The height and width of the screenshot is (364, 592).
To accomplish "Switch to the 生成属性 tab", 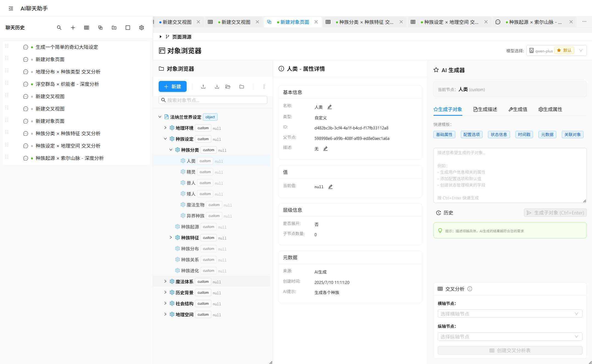I will tap(551, 109).
